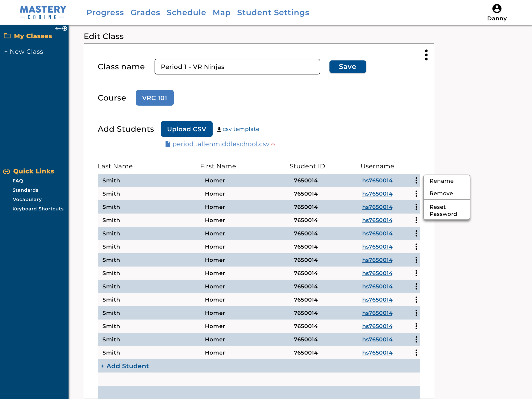Click the My Classes folder icon
Screen dimensions: 532x399
tap(7, 36)
